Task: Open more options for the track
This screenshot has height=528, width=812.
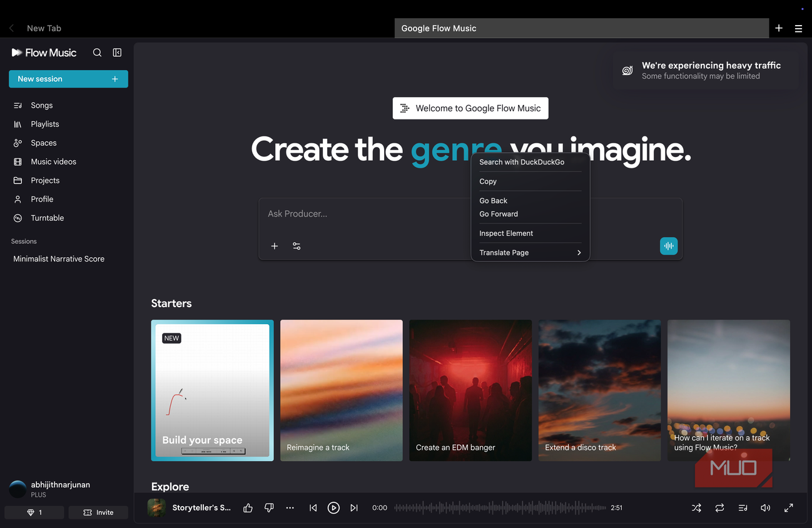Action: [290, 508]
